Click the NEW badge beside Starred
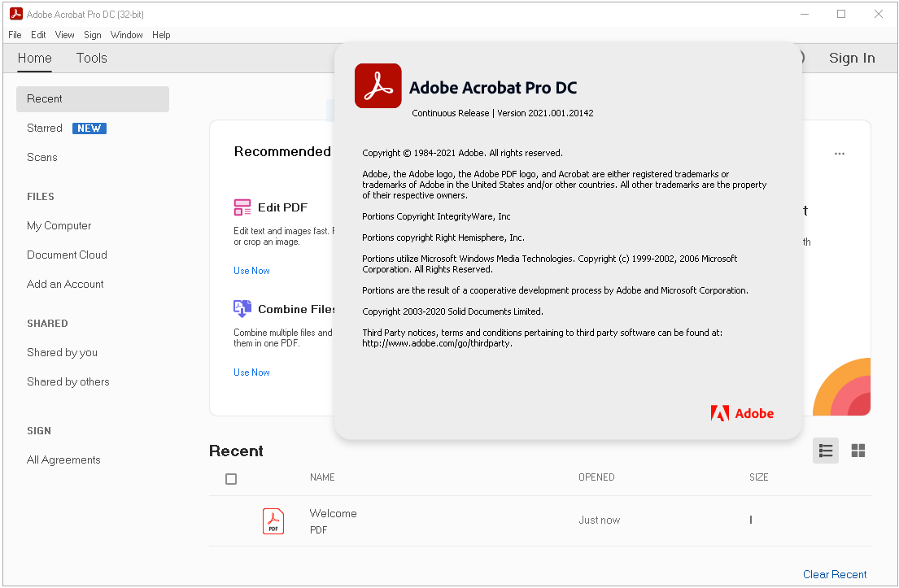 89,128
